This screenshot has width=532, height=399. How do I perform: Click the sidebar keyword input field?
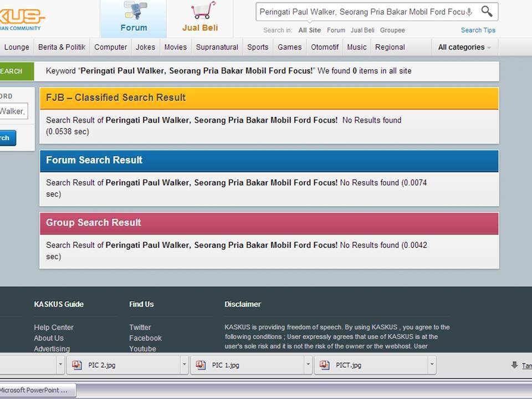click(13, 111)
